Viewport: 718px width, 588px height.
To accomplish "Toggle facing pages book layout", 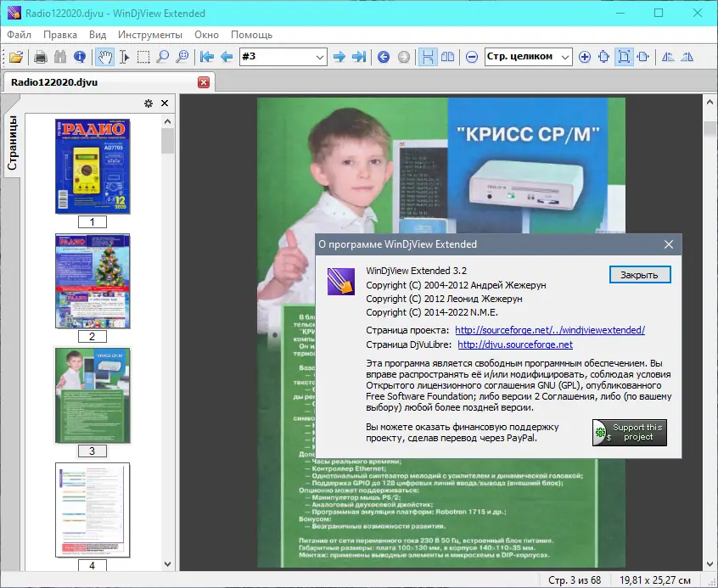I will (447, 57).
